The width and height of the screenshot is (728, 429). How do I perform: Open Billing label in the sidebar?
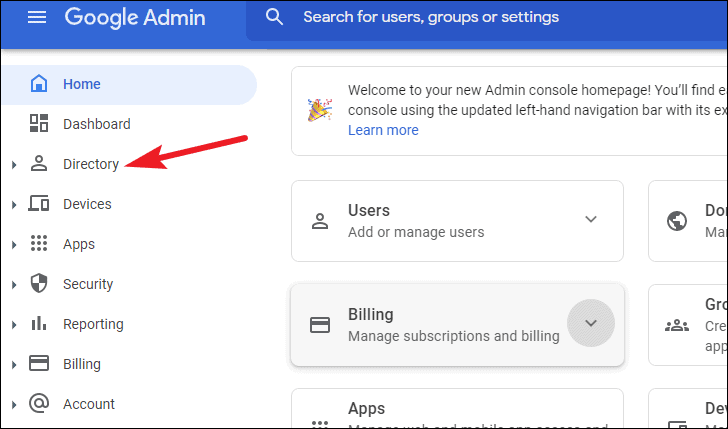pyautogui.click(x=82, y=364)
